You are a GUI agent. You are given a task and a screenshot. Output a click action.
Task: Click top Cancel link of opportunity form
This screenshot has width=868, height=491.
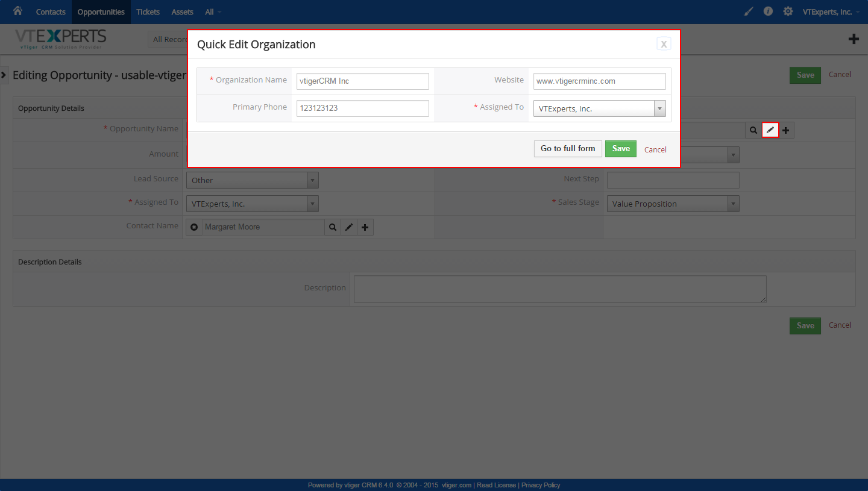[x=840, y=75]
